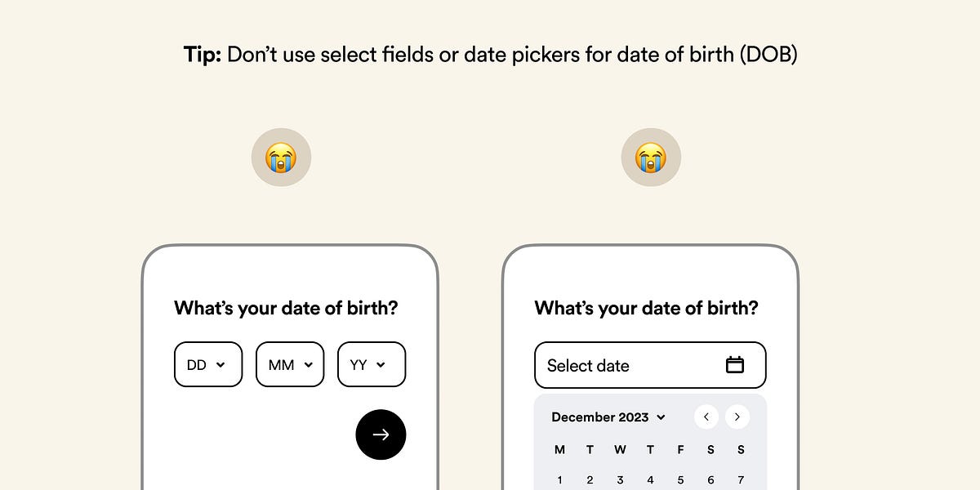Click the M weekday header
Viewport: 980px width, 490px height.
coord(559,449)
